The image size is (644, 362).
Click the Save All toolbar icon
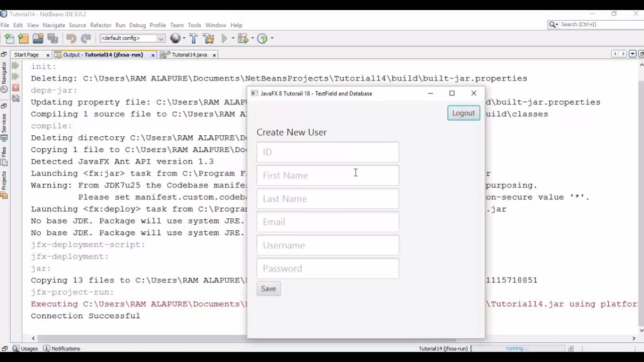[x=52, y=38]
